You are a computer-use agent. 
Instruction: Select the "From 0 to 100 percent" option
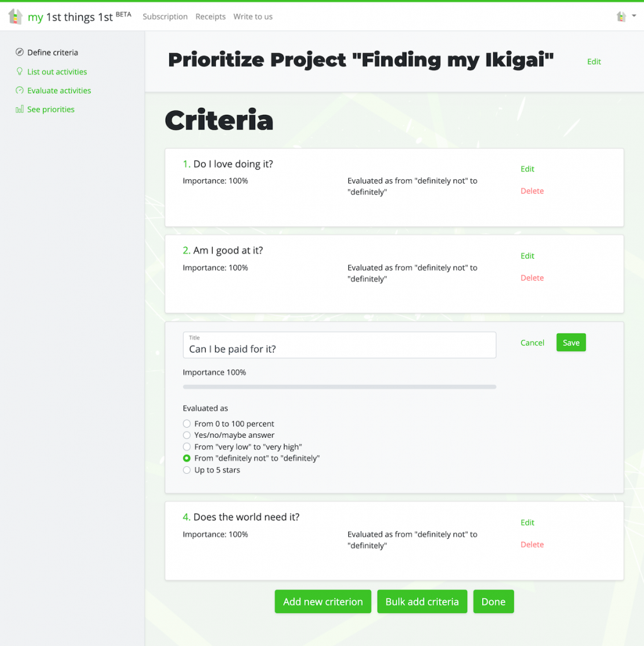click(187, 424)
